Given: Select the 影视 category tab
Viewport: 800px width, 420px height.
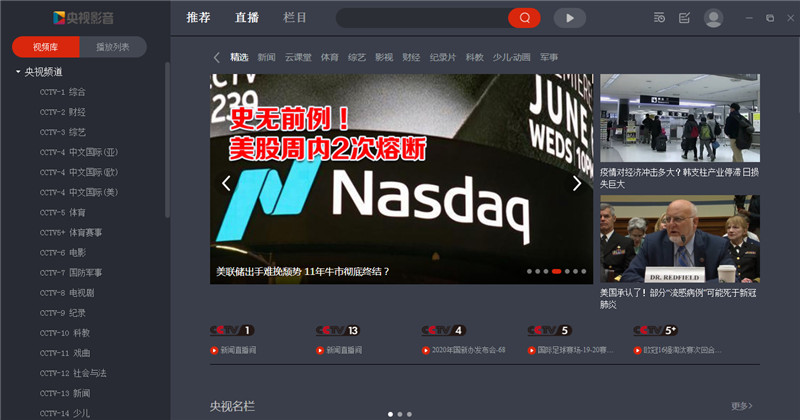Looking at the screenshot, I should coord(384,57).
